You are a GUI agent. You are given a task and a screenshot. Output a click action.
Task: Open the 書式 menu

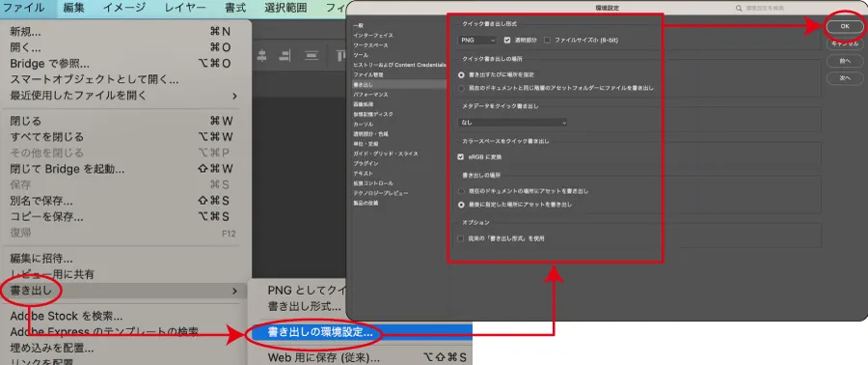[235, 8]
